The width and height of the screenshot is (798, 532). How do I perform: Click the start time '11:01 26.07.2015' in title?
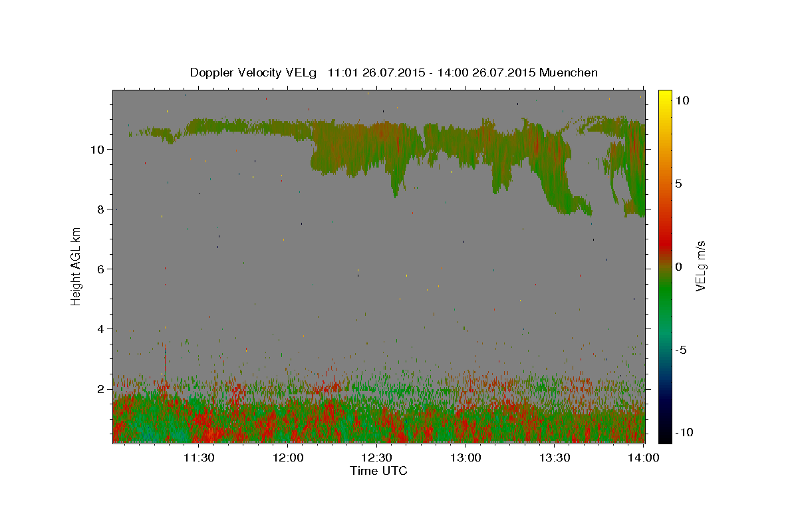coord(376,72)
